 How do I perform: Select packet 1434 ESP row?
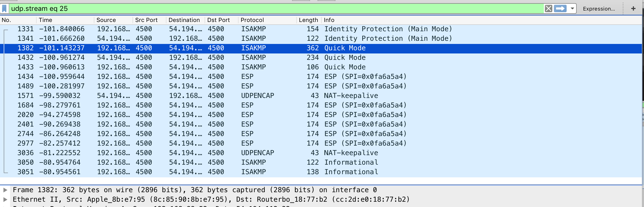pyautogui.click(x=321, y=77)
